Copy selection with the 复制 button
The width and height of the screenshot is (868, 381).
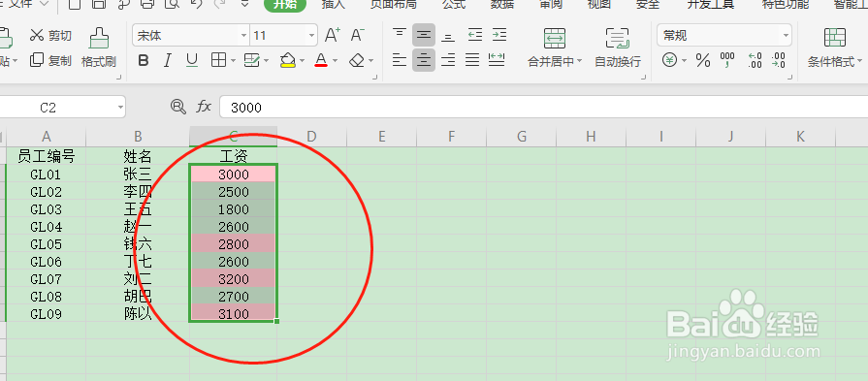(50, 60)
